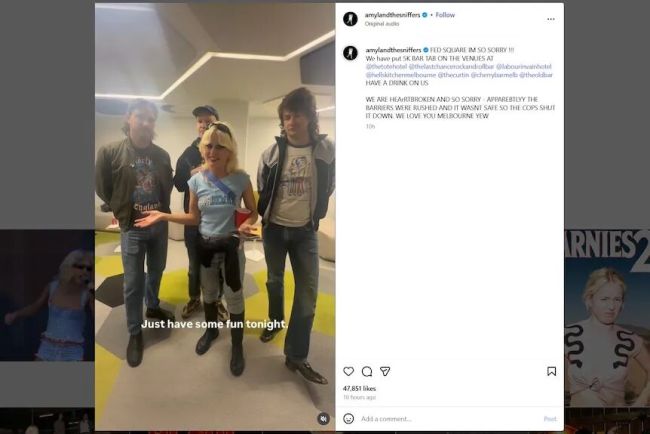Like the post with the heart icon

coord(349,371)
